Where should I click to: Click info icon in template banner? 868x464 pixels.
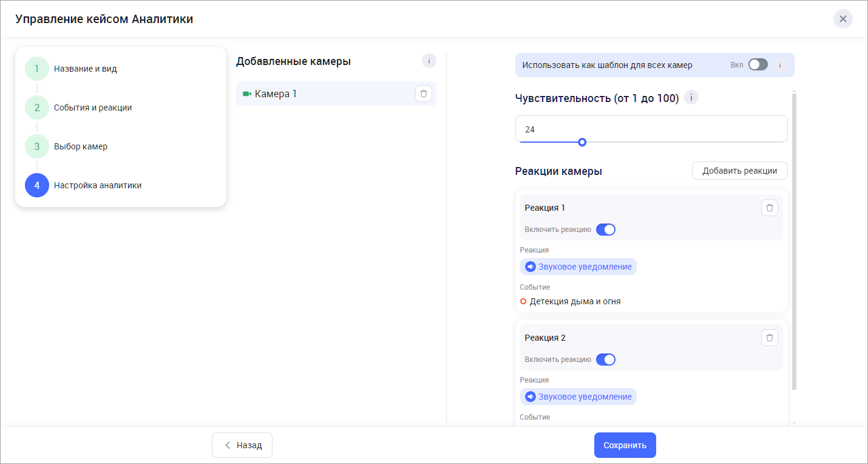pyautogui.click(x=780, y=65)
